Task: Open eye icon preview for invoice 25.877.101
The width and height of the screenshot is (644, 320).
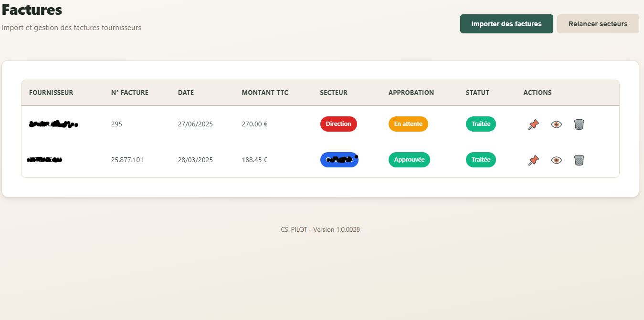Action: tap(556, 160)
